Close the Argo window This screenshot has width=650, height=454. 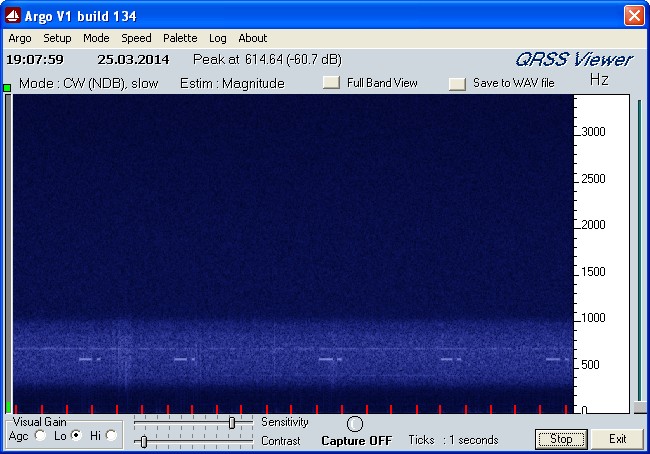pyautogui.click(x=634, y=16)
